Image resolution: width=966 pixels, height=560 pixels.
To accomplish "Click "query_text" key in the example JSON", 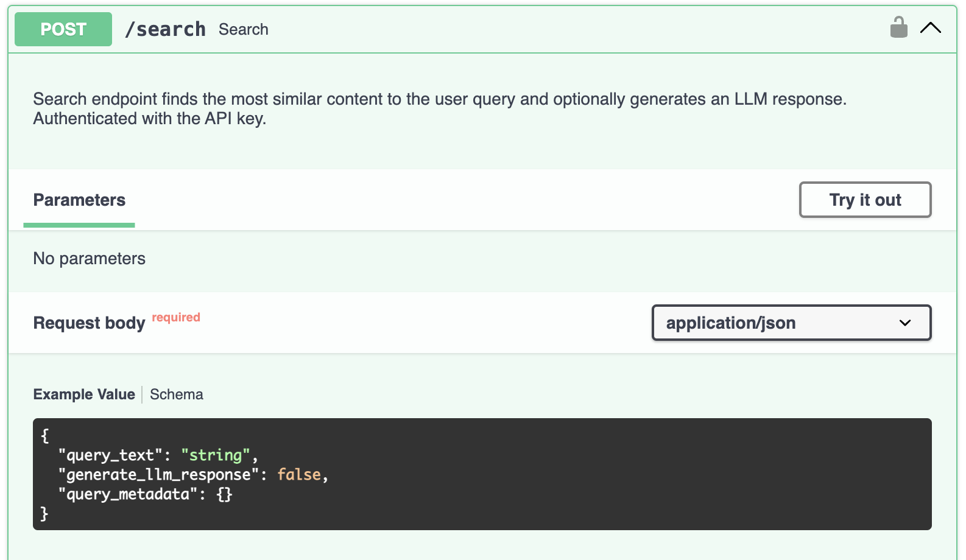I will tap(110, 455).
